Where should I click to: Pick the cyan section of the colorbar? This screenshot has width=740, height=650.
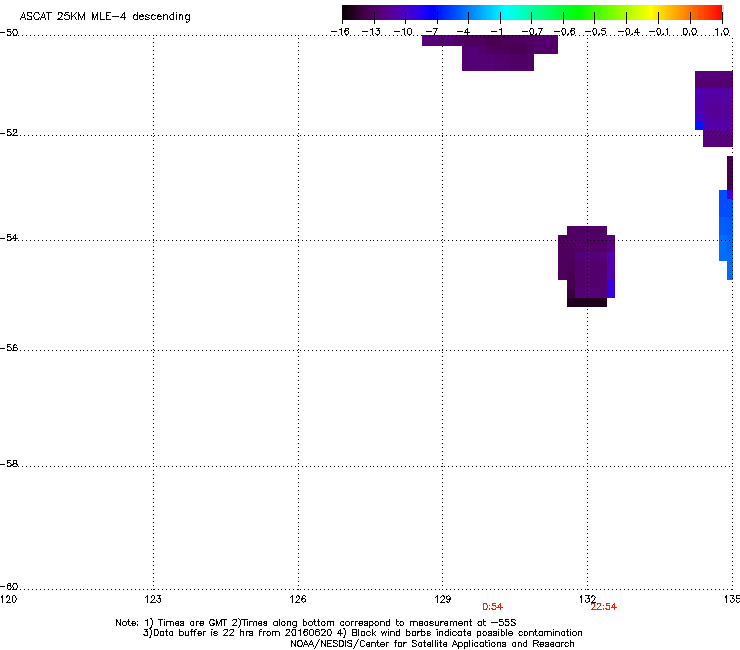pos(507,13)
